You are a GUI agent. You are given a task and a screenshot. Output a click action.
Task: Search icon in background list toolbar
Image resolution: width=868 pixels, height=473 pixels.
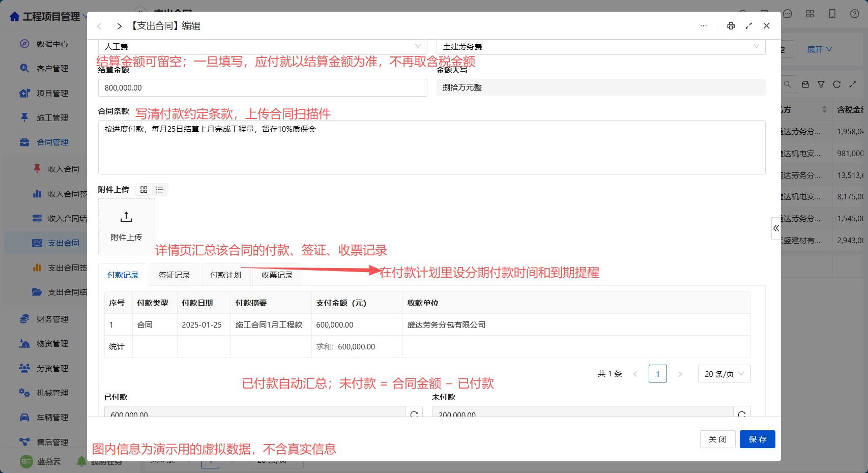[x=787, y=84]
